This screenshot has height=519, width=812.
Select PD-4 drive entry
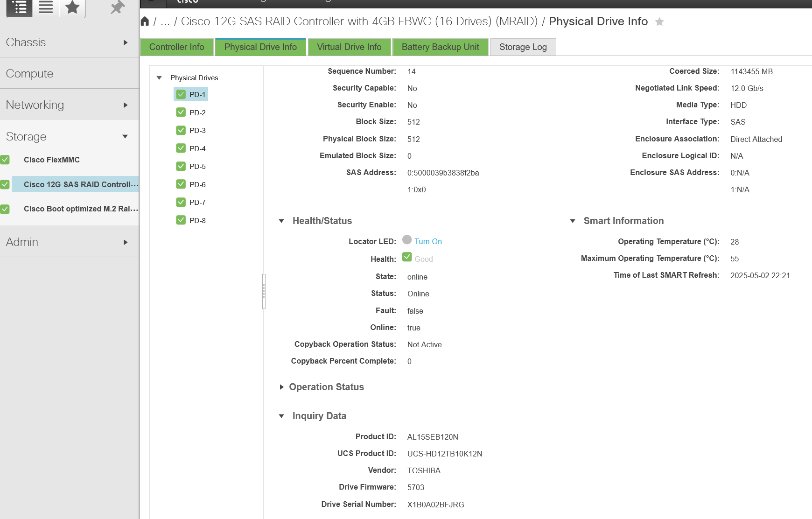pyautogui.click(x=197, y=148)
